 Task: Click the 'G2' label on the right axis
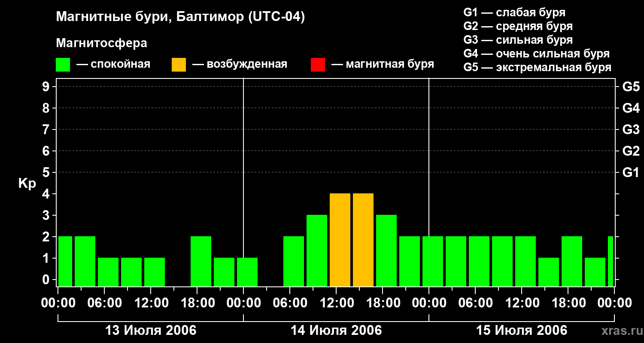click(631, 151)
